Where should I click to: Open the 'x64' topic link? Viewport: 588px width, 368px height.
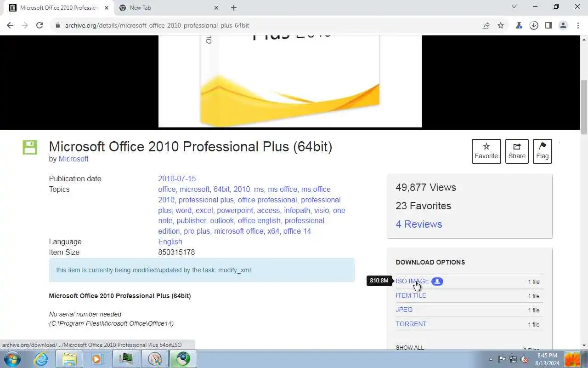pyautogui.click(x=273, y=231)
